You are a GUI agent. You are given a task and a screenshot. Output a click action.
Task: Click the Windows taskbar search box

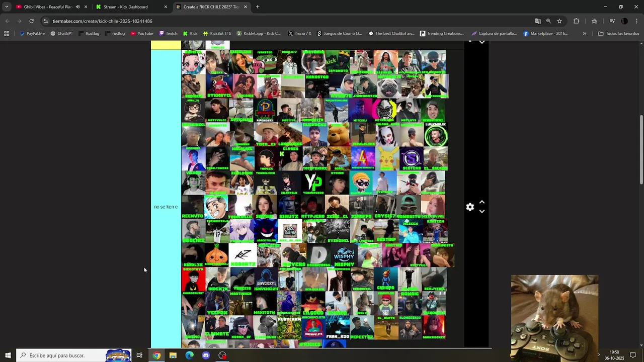click(x=74, y=355)
